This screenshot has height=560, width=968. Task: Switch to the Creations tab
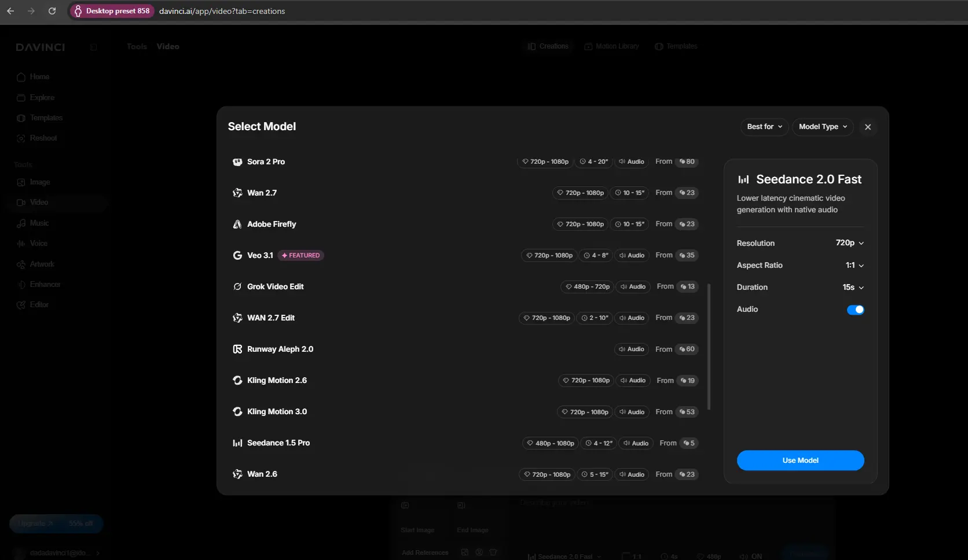(x=548, y=46)
